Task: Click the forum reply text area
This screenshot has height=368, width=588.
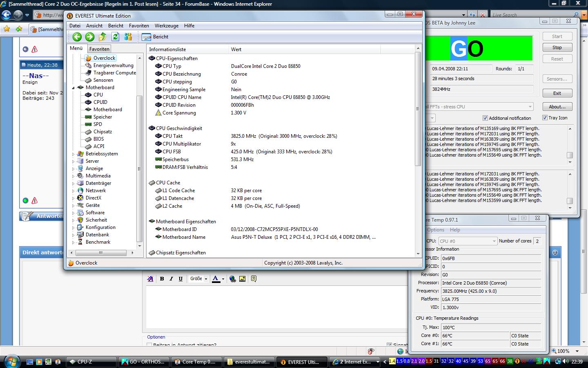Action: coord(276,307)
